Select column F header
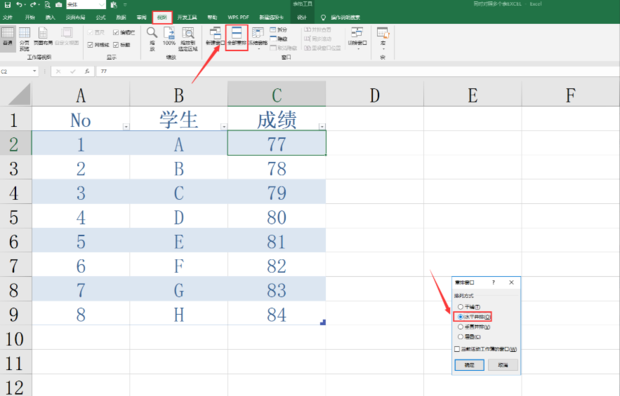This screenshot has width=620, height=396. (x=571, y=95)
